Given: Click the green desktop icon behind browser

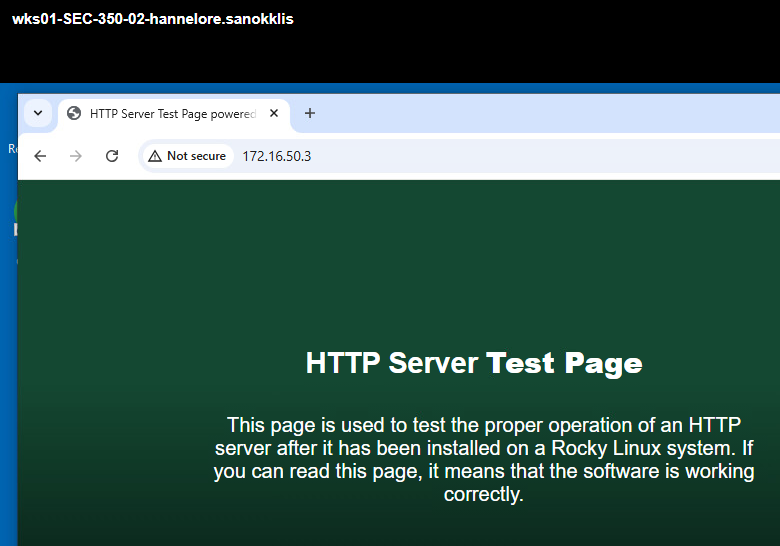Looking at the screenshot, I should click(x=15, y=210).
